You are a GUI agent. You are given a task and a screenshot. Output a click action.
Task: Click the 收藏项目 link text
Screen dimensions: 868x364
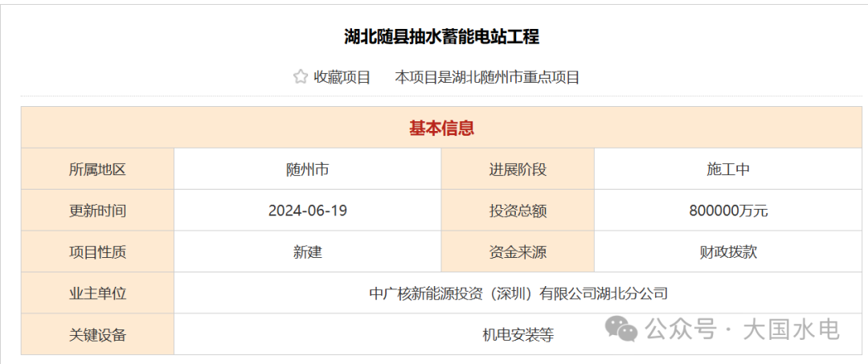point(342,77)
